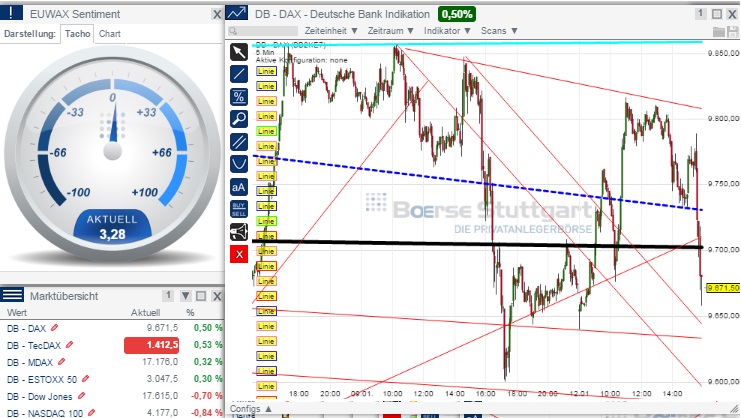741x418 pixels.
Task: Select the DB - DAX row label
Action: [x=26, y=328]
